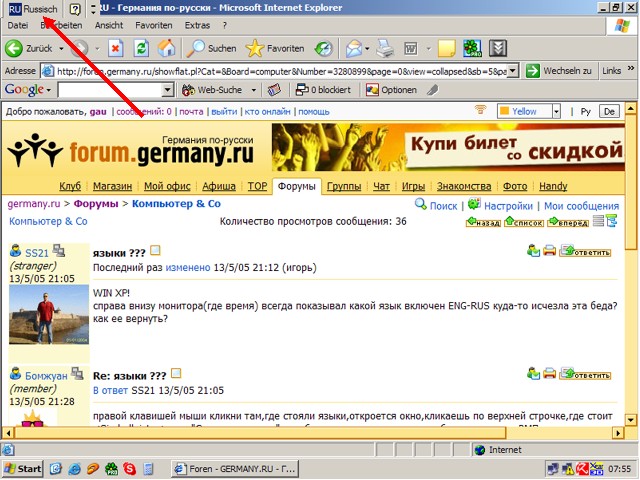This screenshot has height=480, width=640.
Task: Expand the Zurück history dropdown arrow
Action: 61,49
